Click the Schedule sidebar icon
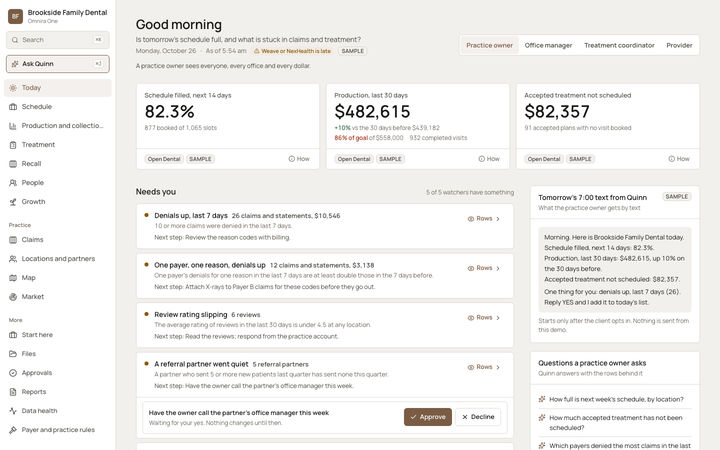The image size is (720, 450). (x=13, y=107)
